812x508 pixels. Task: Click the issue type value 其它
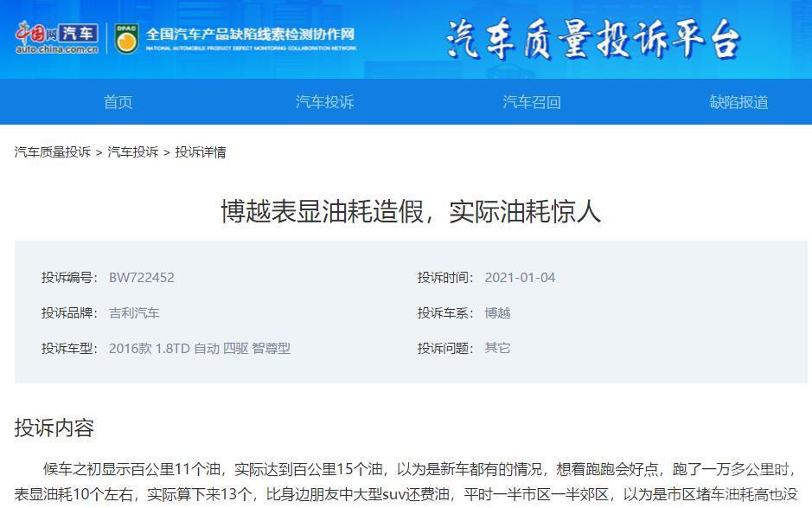(497, 349)
